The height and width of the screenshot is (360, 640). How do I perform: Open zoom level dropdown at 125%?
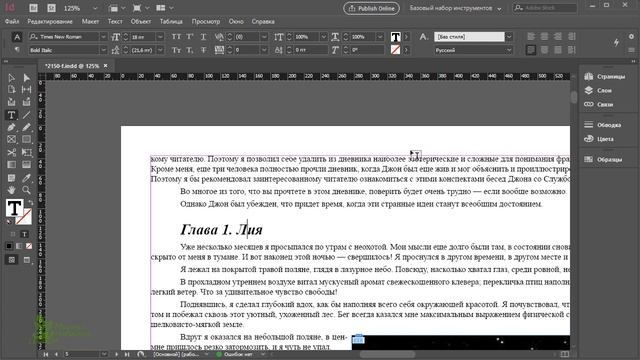click(x=95, y=8)
